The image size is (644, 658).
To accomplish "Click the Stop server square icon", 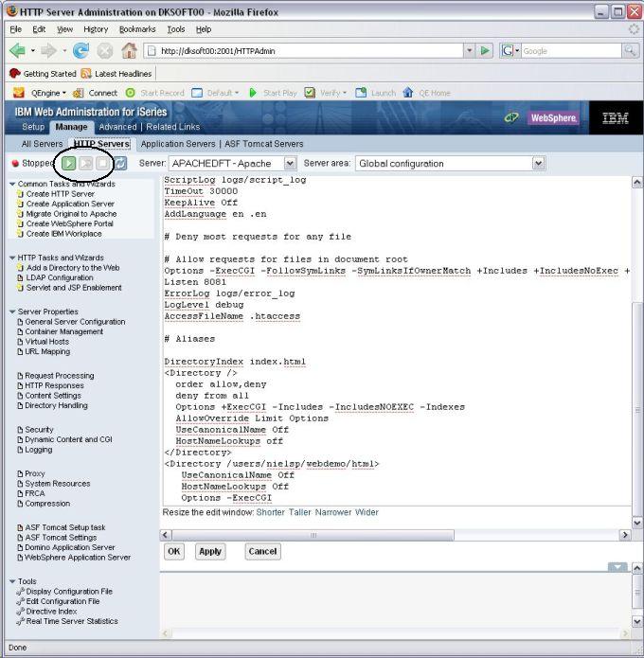I will 102,163.
